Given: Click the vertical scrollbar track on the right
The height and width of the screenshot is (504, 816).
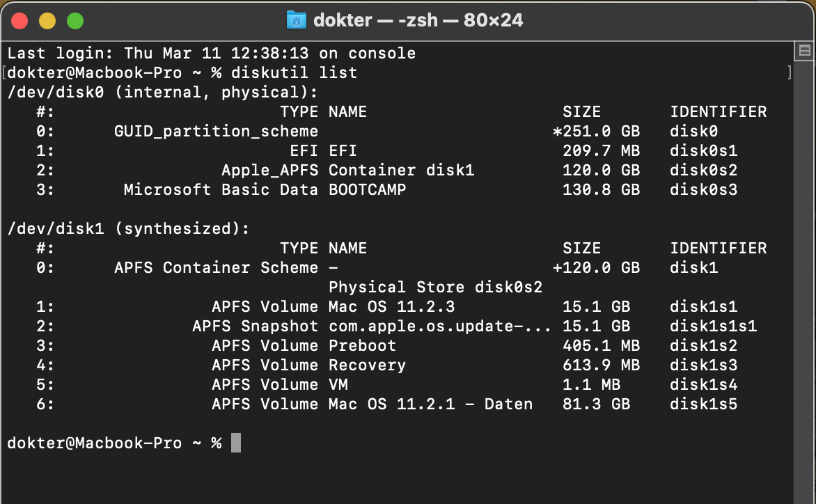Looking at the screenshot, I should point(804,278).
